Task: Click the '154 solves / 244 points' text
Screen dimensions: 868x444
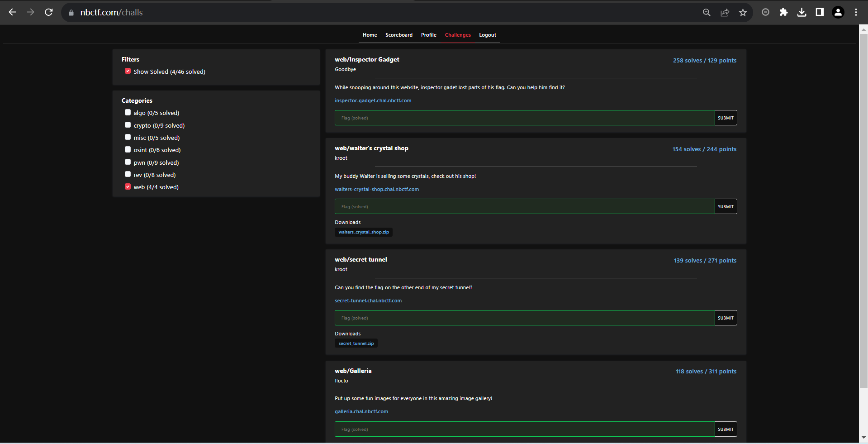Action: 704,149
